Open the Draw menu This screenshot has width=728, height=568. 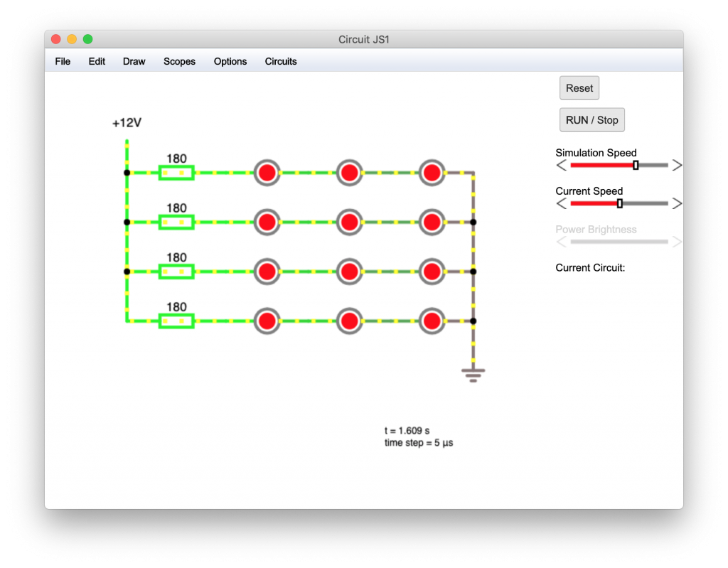click(x=134, y=61)
